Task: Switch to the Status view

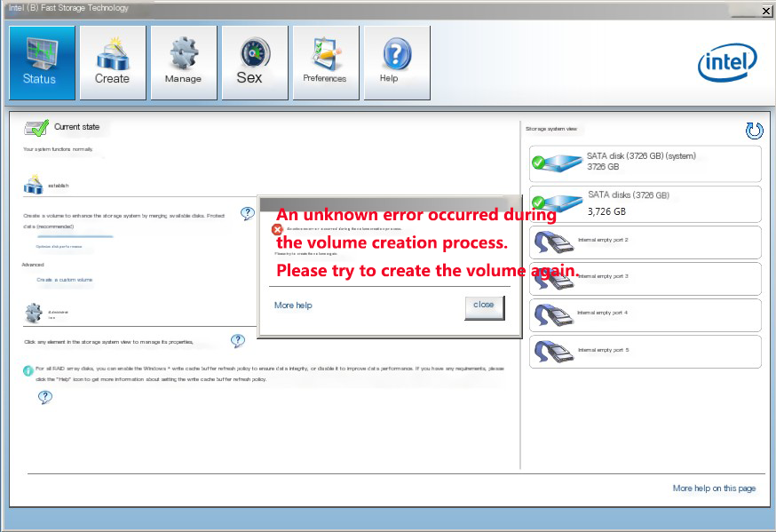Action: point(42,62)
